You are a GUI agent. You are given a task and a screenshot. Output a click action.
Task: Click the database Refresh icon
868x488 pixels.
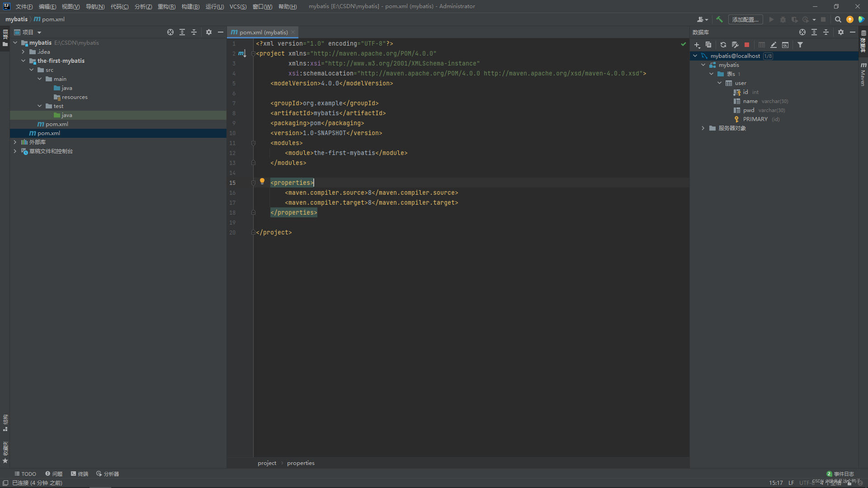pos(723,45)
